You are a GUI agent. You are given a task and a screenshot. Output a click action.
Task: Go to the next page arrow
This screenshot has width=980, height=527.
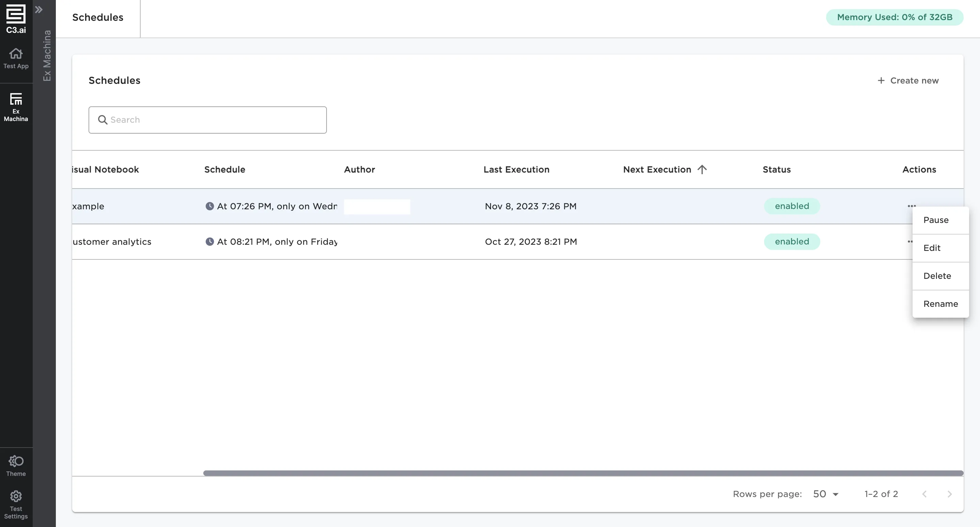click(950, 494)
